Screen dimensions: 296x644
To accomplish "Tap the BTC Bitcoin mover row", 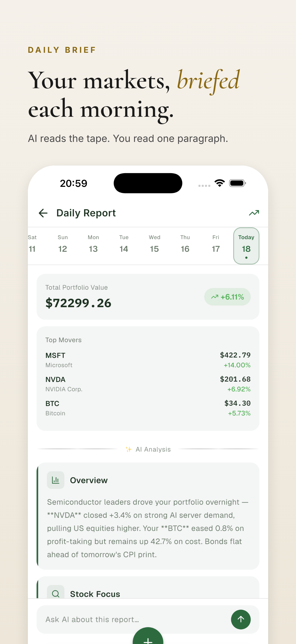I will [148, 408].
